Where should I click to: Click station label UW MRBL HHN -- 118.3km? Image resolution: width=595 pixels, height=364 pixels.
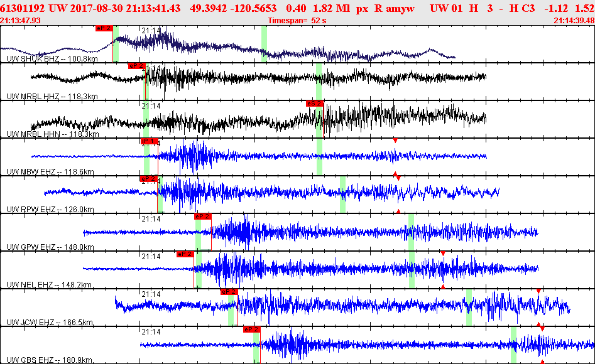(x=52, y=134)
